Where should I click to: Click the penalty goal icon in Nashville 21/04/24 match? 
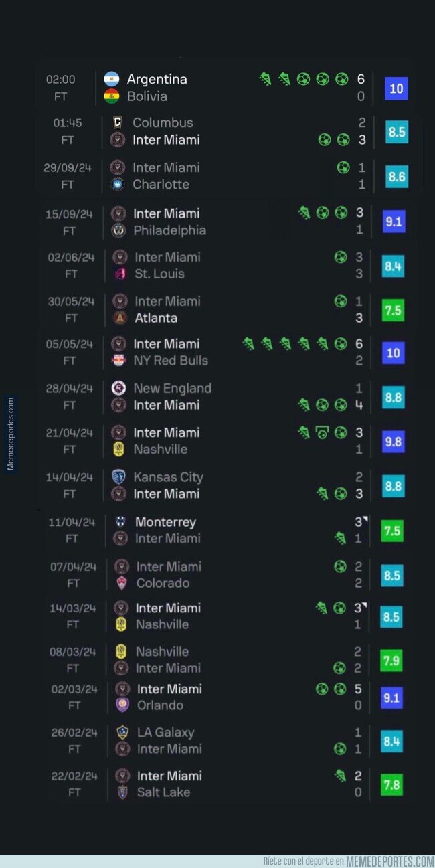tap(322, 432)
